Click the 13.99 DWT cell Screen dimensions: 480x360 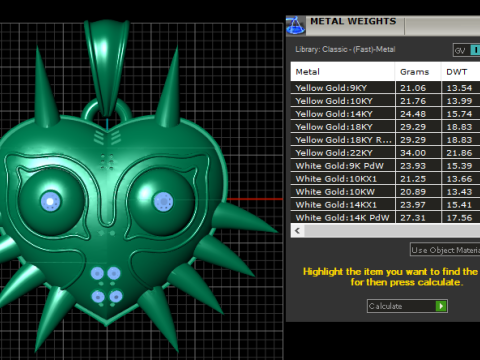(x=461, y=101)
